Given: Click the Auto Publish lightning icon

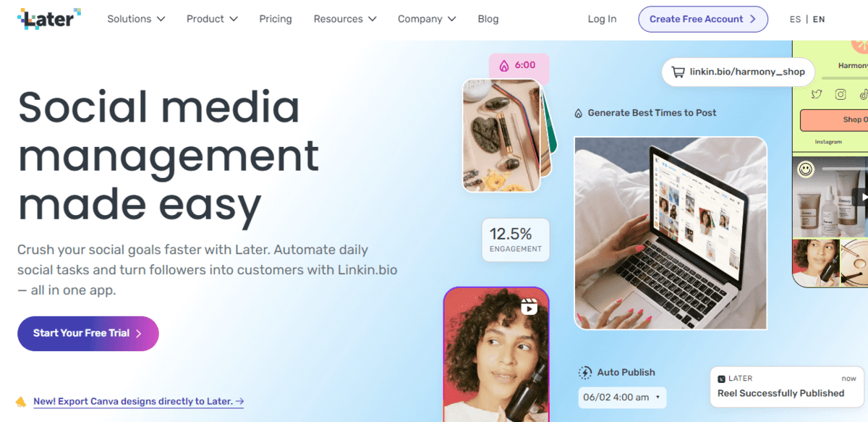Looking at the screenshot, I should click(x=585, y=373).
